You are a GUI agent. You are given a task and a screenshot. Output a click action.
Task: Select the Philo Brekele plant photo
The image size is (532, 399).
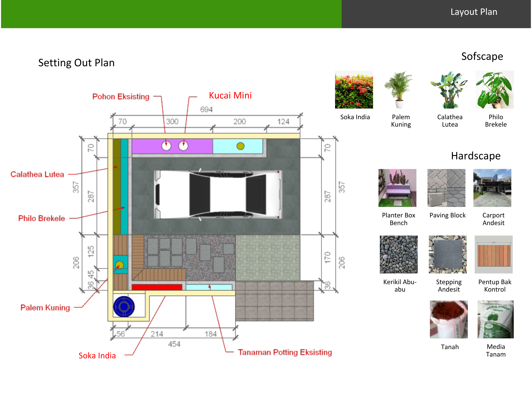495,90
